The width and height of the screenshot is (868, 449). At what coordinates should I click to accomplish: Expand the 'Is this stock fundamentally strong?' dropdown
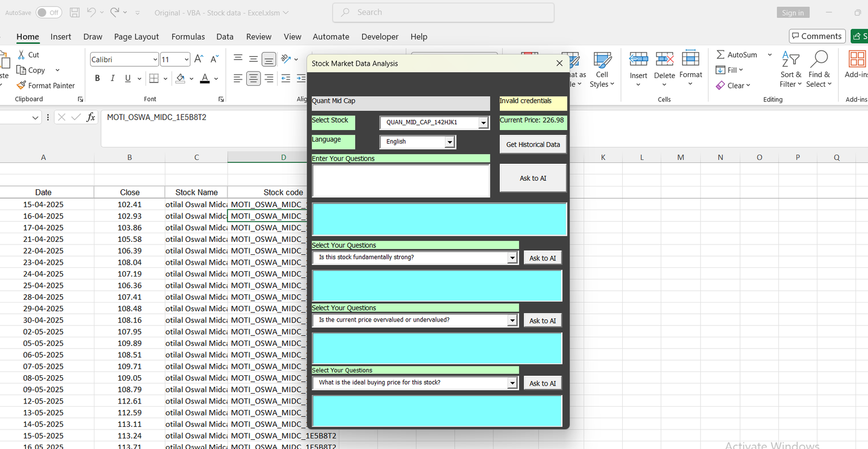(x=512, y=258)
